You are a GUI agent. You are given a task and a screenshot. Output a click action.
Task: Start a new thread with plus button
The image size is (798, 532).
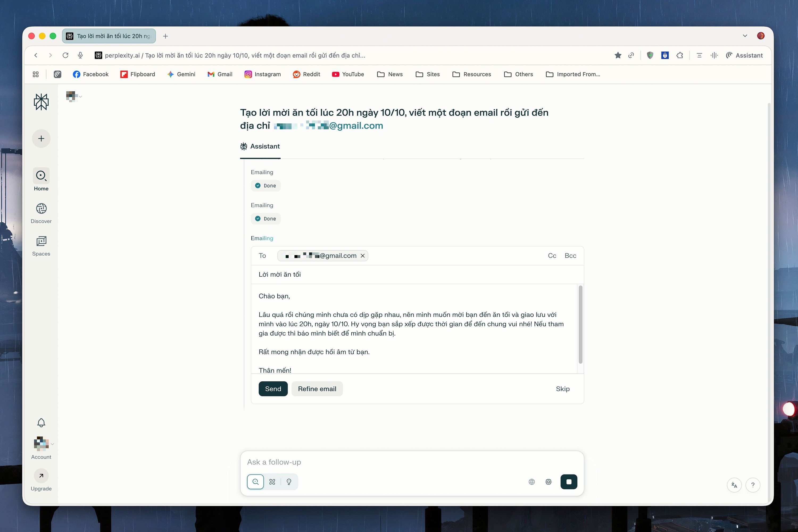coord(41,138)
